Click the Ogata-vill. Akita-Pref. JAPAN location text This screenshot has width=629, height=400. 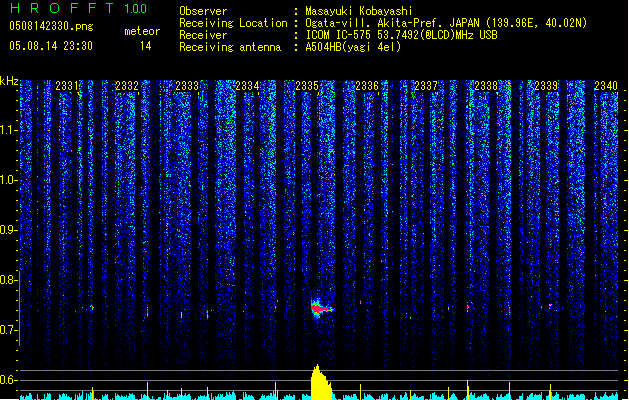coord(446,23)
